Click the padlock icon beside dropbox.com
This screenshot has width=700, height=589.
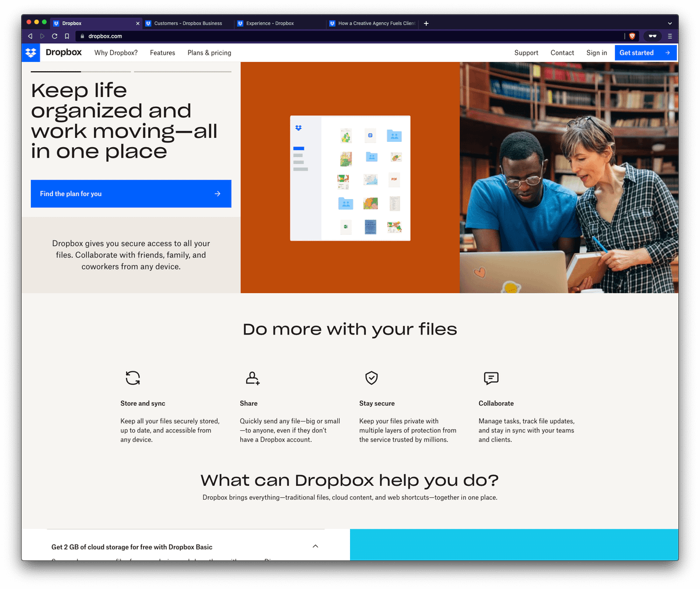82,36
